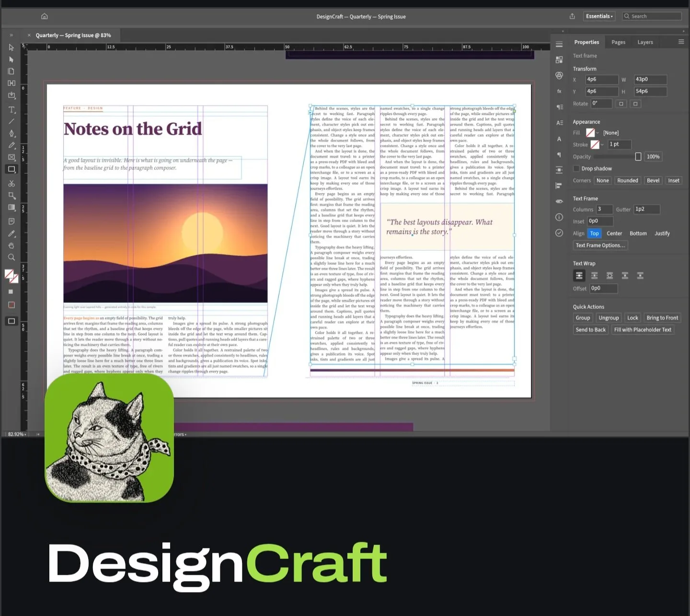690x616 pixels.
Task: Click the Send to Back button
Action: click(590, 330)
